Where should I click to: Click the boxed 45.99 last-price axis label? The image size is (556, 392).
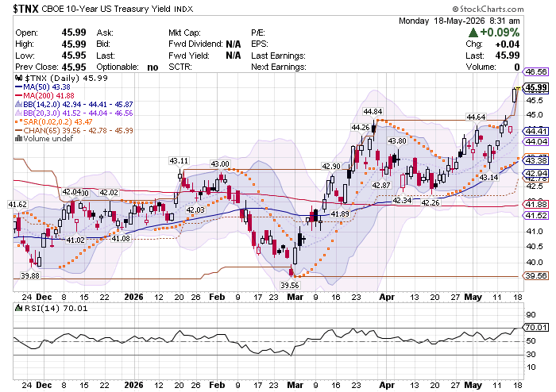(536, 87)
